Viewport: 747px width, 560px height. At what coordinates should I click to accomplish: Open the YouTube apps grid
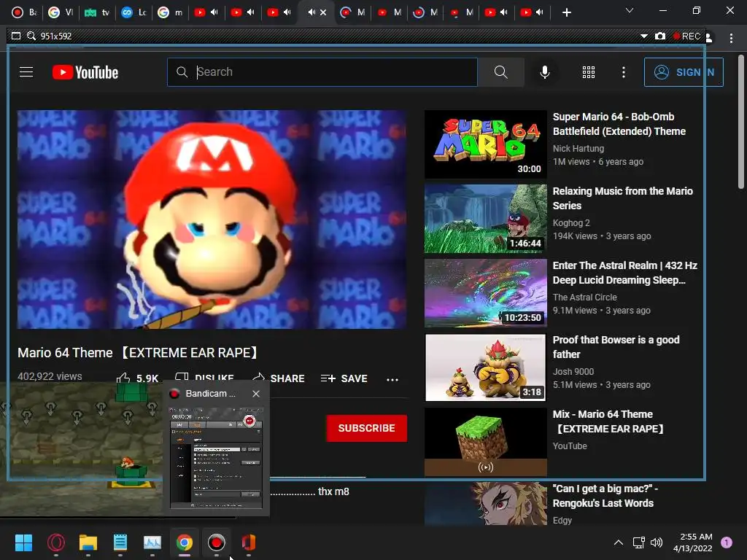click(x=589, y=72)
